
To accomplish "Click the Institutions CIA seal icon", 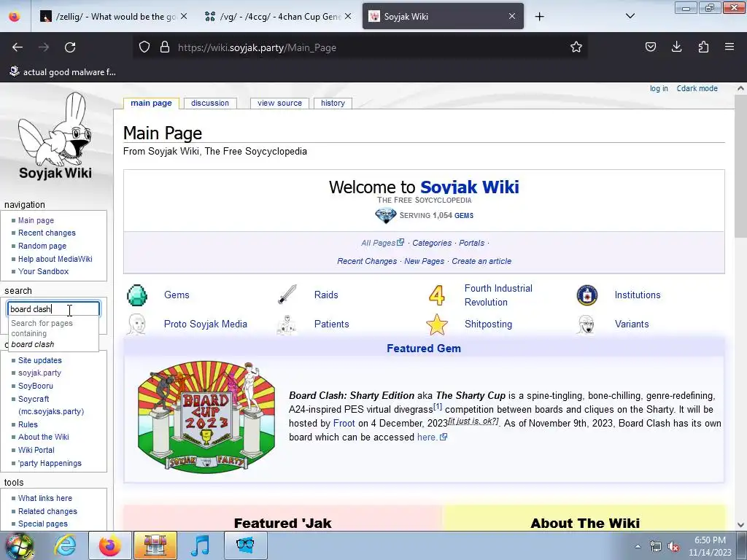I will coord(587,295).
